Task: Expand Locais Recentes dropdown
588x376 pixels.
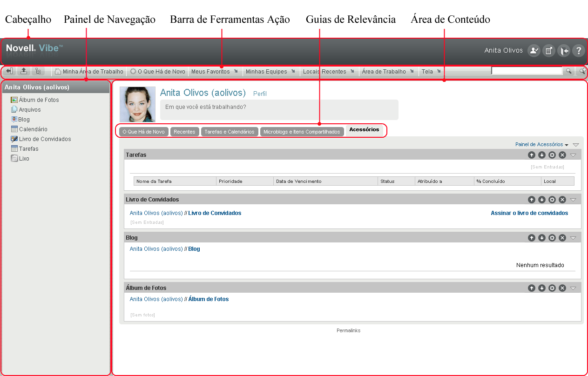Action: 329,72
